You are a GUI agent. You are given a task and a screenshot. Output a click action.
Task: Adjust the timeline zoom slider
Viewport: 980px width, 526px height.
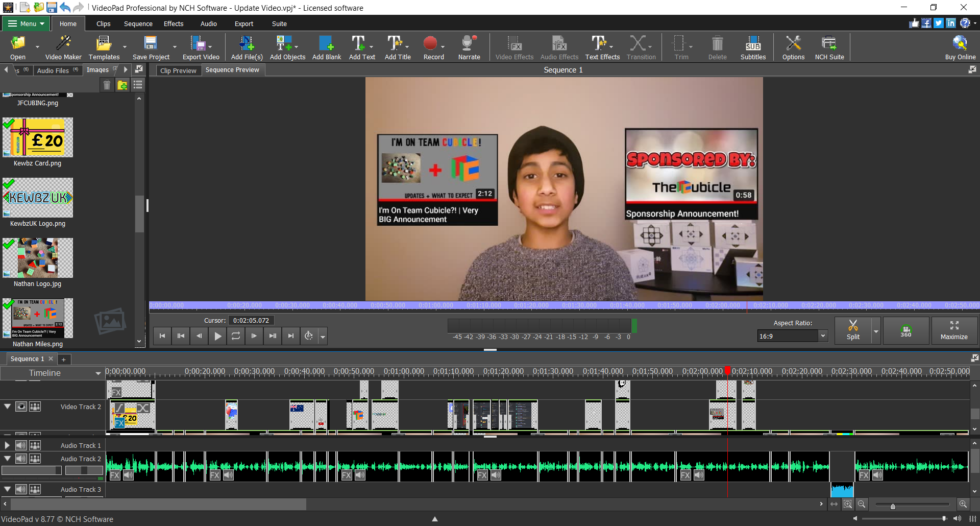coord(893,506)
